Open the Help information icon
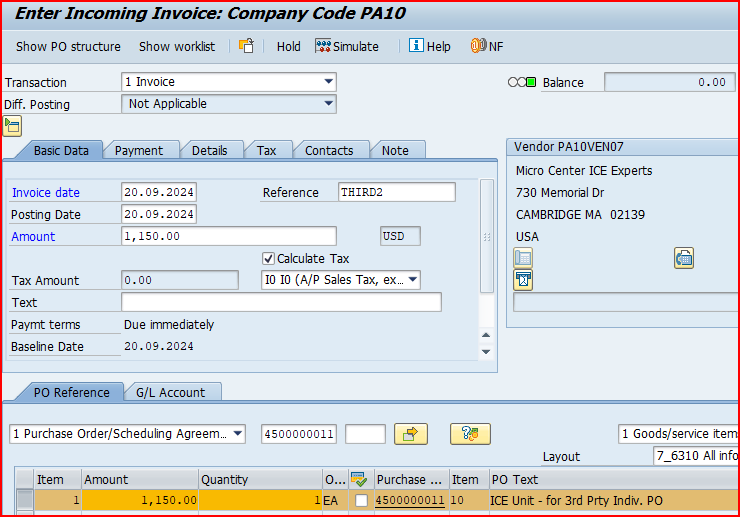This screenshot has height=517, width=740. click(x=428, y=46)
